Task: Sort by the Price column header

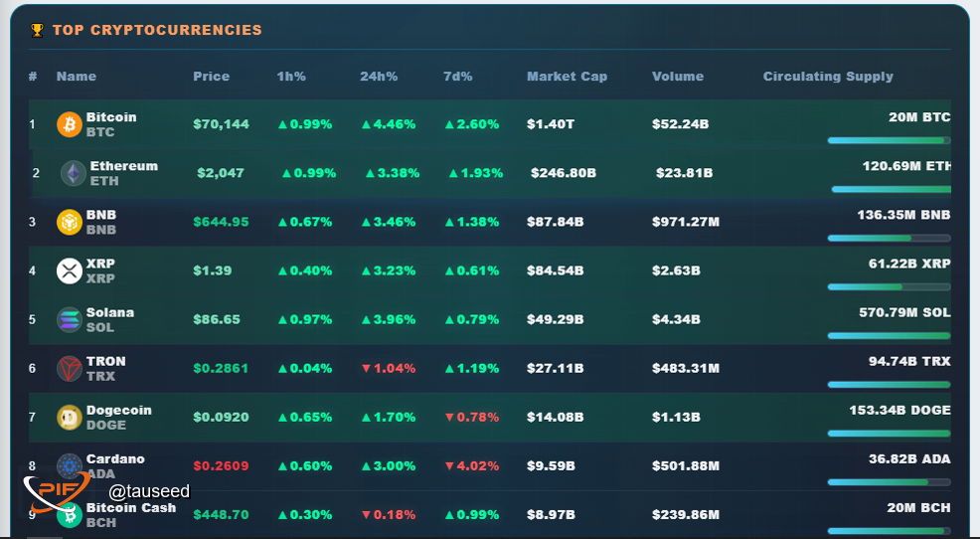Action: coord(212,77)
